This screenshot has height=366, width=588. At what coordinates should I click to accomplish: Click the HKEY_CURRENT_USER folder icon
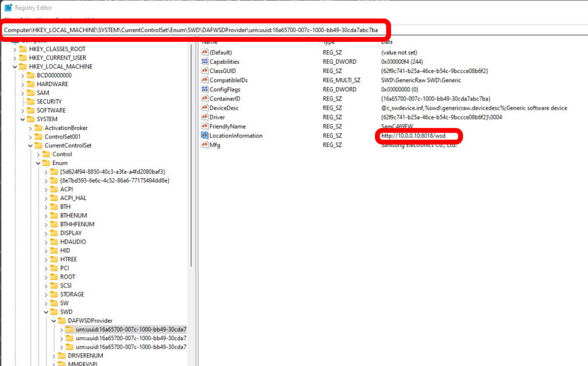click(x=23, y=57)
